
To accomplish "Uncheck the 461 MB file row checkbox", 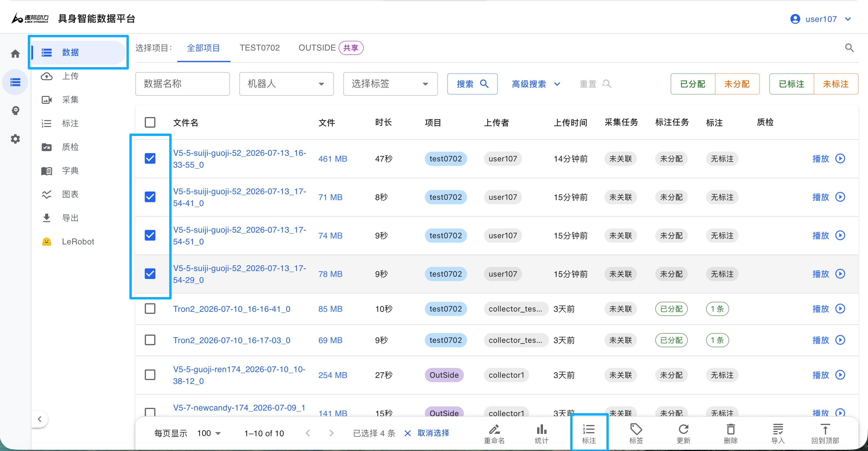I will (150, 158).
